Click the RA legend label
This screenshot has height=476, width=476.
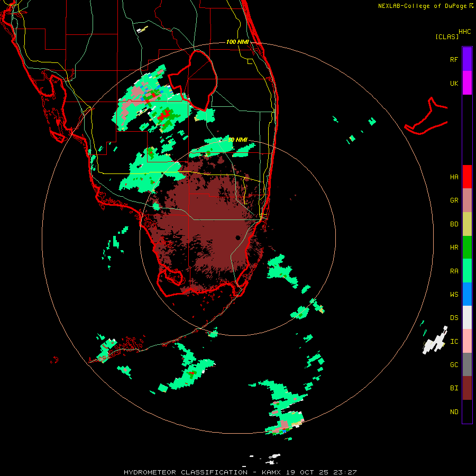454,271
